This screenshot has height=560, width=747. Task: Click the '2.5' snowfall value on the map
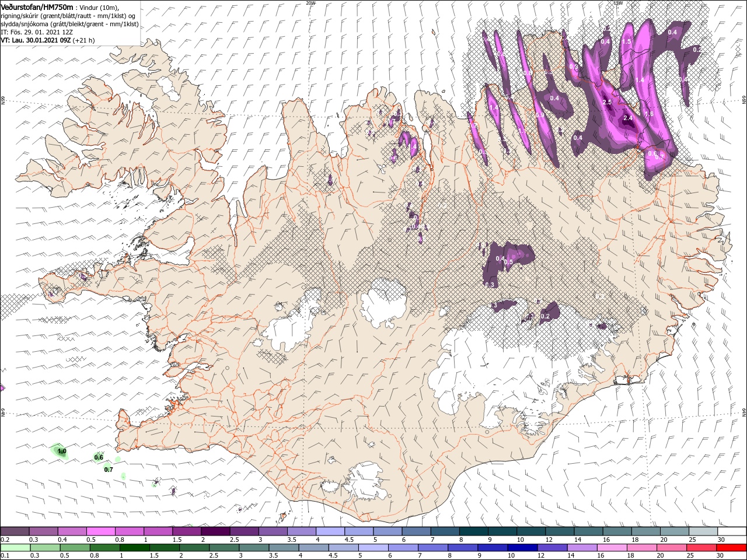click(x=607, y=103)
